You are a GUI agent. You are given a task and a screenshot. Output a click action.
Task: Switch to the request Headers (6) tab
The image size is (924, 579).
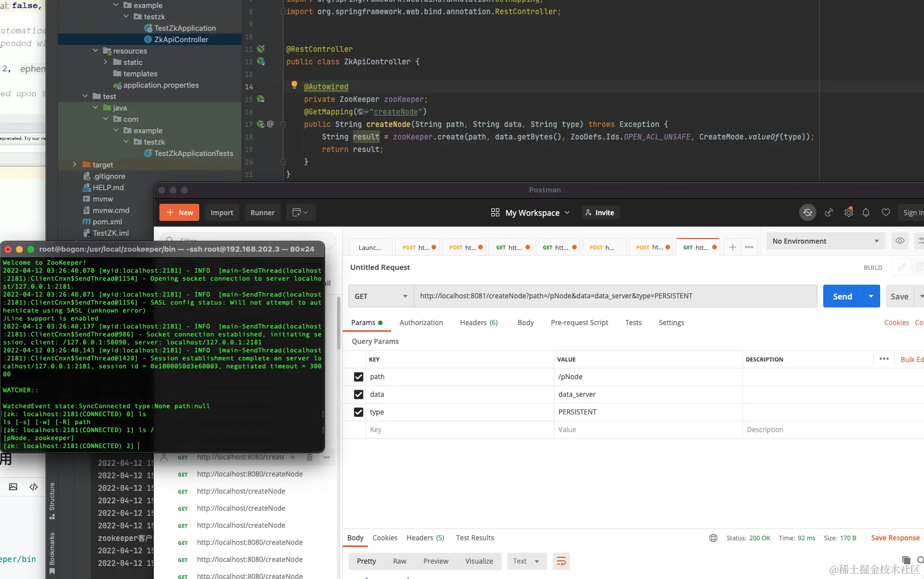tap(479, 323)
